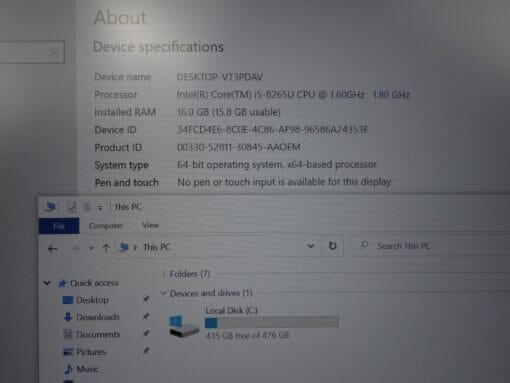Image resolution: width=510 pixels, height=383 pixels.
Task: Switch to the Computer ribbon tab
Action: coord(105,226)
